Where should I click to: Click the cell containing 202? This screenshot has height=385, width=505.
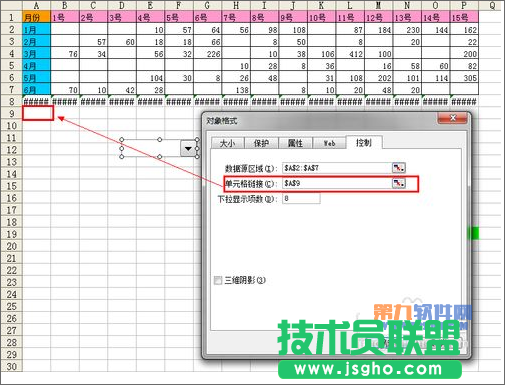click(378, 77)
